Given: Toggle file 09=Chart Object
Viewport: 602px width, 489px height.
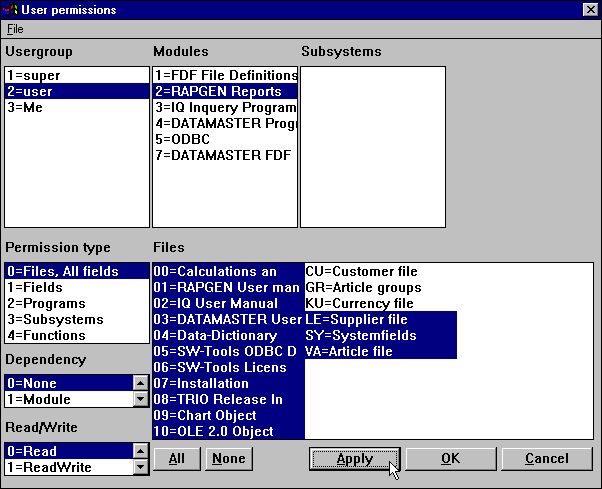Looking at the screenshot, I should (x=228, y=415).
